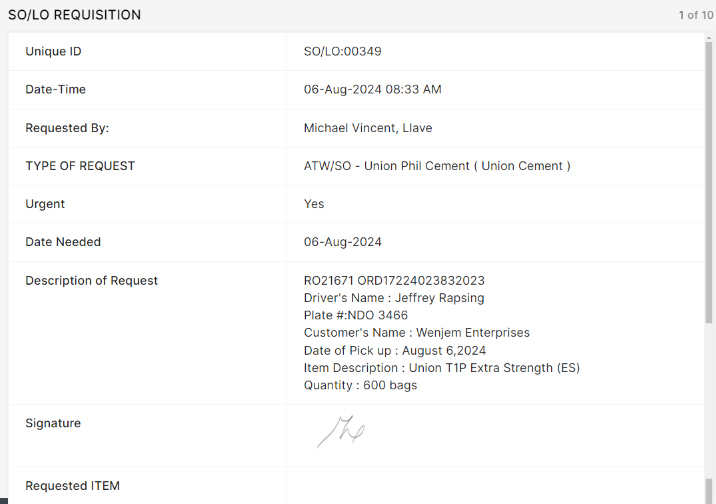Click the driver's name Jeffrey Rapsing
716x504 pixels.
[393, 298]
